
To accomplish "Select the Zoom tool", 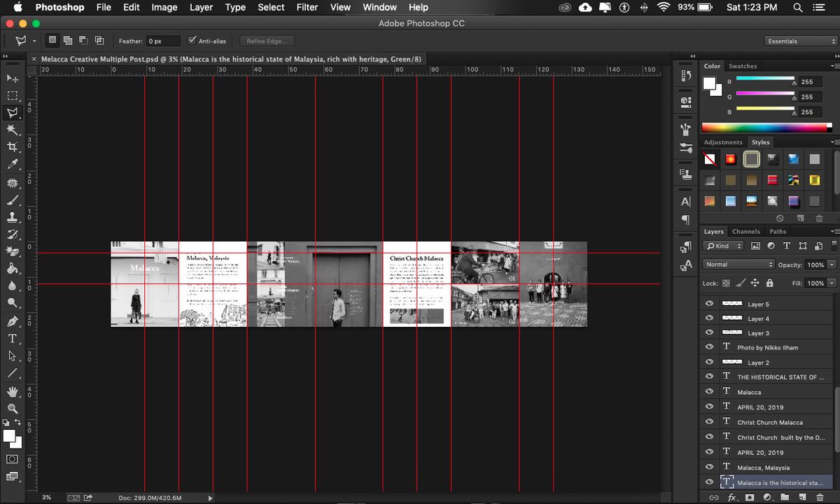I will 13,408.
